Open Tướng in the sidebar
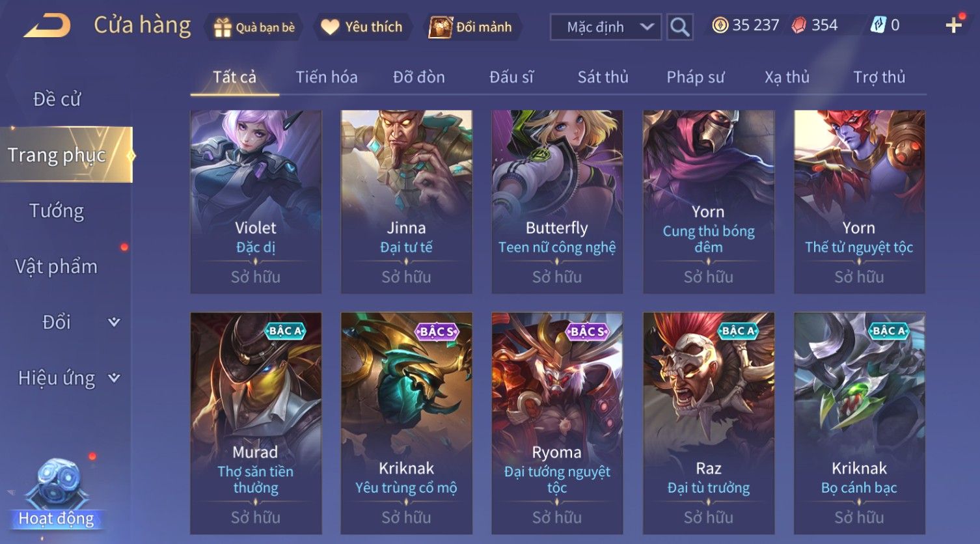This screenshot has height=544, width=980. [x=57, y=211]
